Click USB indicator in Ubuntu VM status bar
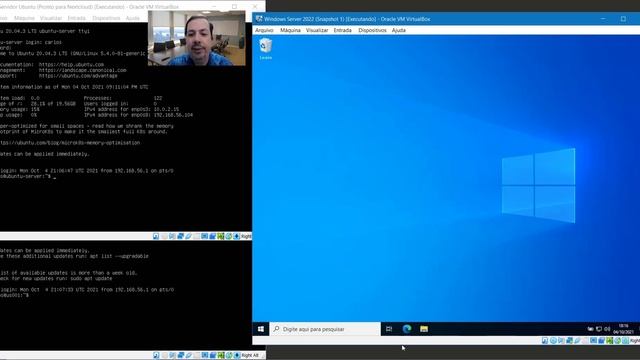 click(188, 236)
